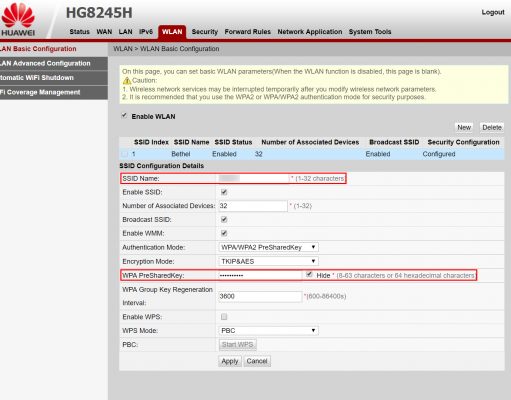Open WLAN Basic Configuration sidebar item

click(x=54, y=49)
